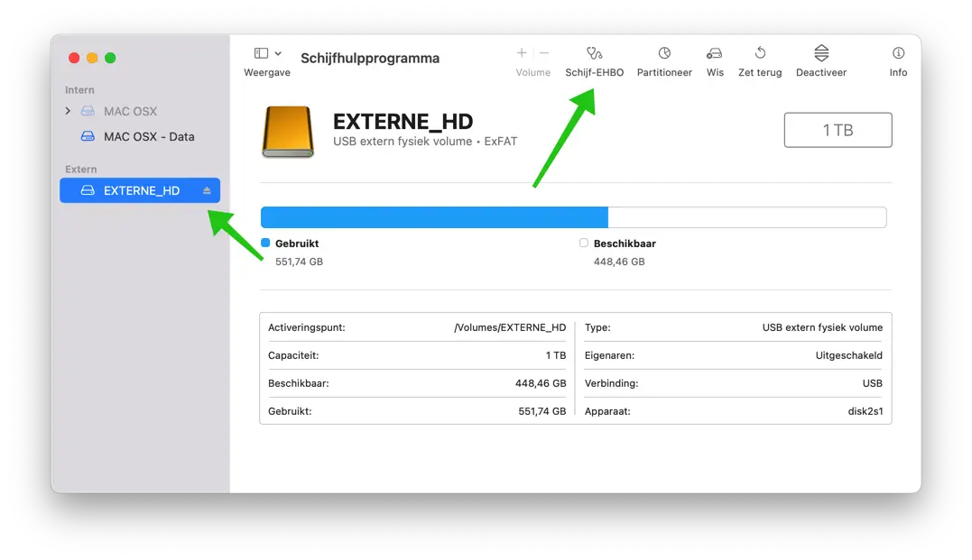Click Verbinding value USB
The width and height of the screenshot is (972, 560).
[x=872, y=383]
